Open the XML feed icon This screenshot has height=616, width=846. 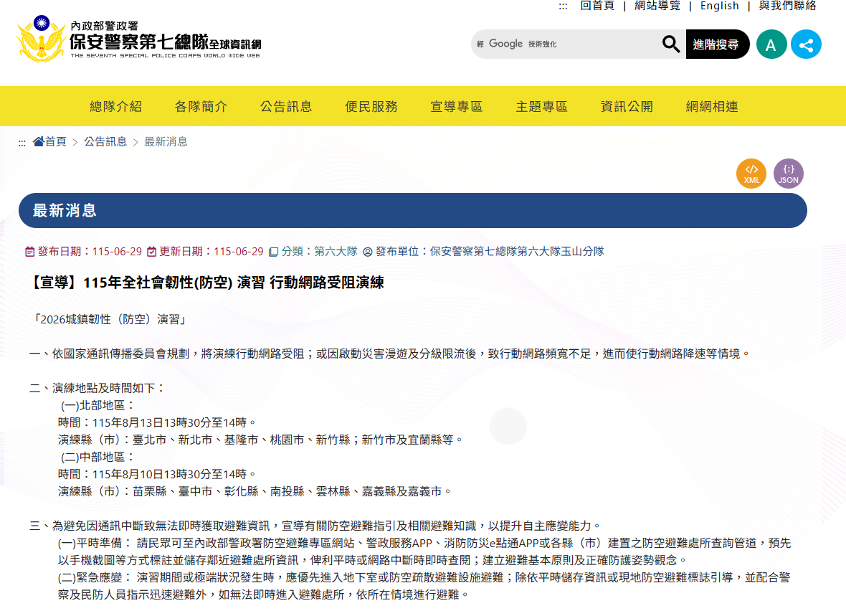[751, 174]
